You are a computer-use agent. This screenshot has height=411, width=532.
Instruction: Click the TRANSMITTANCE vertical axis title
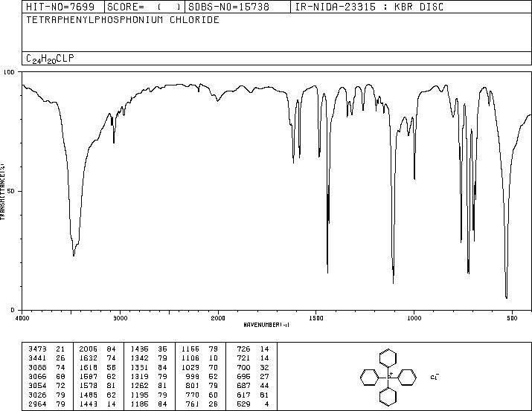pos(2,192)
